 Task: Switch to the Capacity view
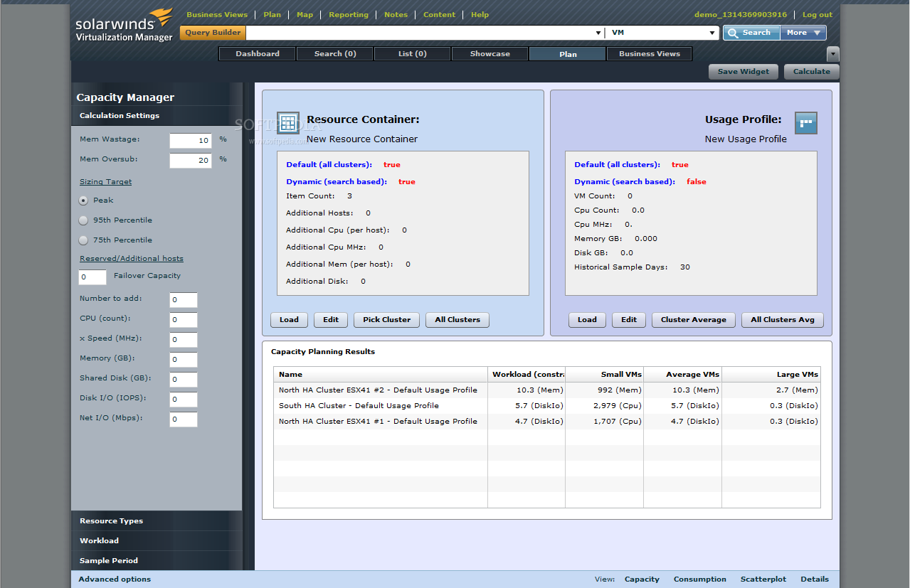click(642, 579)
